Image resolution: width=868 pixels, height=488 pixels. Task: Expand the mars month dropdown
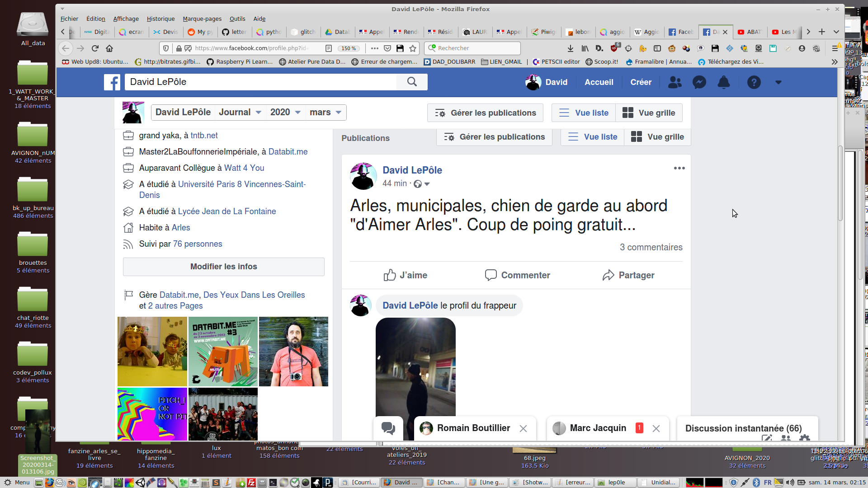coord(325,113)
